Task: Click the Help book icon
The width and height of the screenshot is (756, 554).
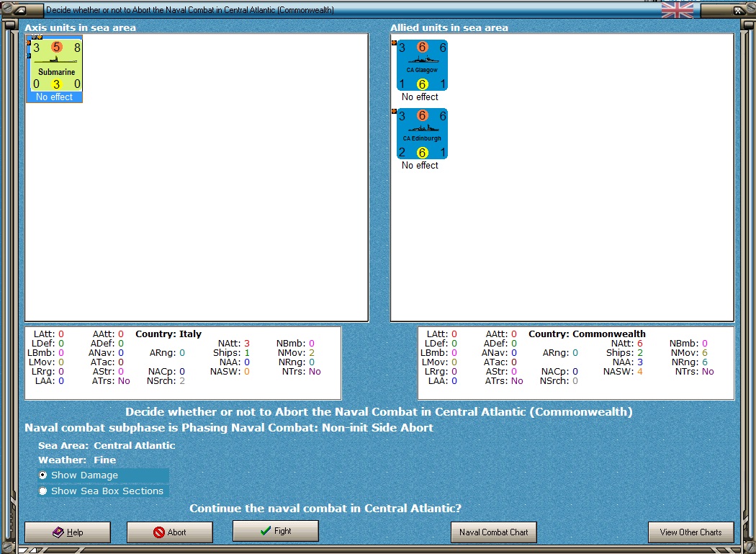Action: [x=58, y=532]
